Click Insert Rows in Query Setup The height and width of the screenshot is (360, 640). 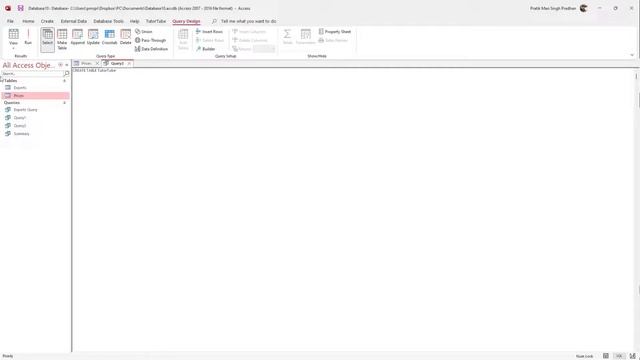[x=209, y=31]
